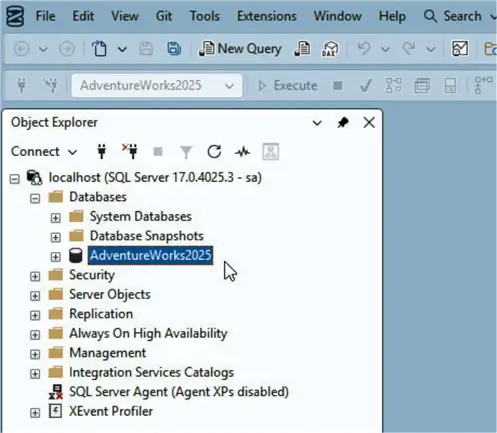Click the SSMS application logo icon
This screenshot has width=497, height=433.
pyautogui.click(x=15, y=16)
